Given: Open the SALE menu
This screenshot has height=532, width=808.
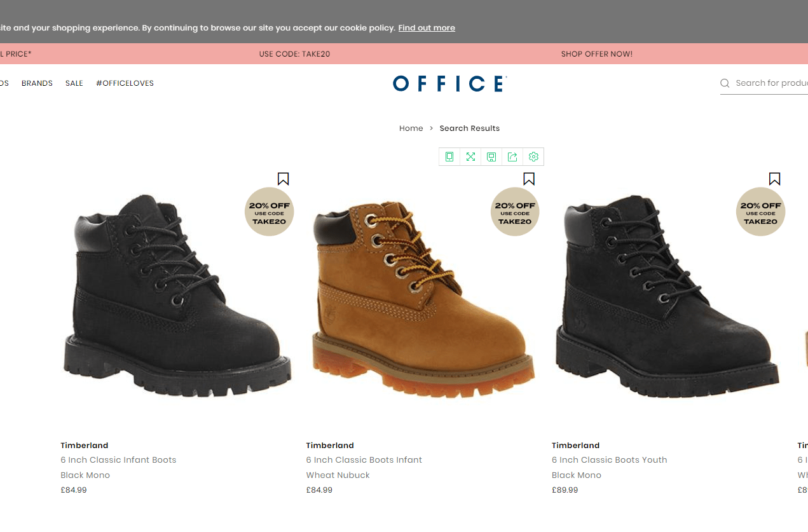Looking at the screenshot, I should [74, 83].
